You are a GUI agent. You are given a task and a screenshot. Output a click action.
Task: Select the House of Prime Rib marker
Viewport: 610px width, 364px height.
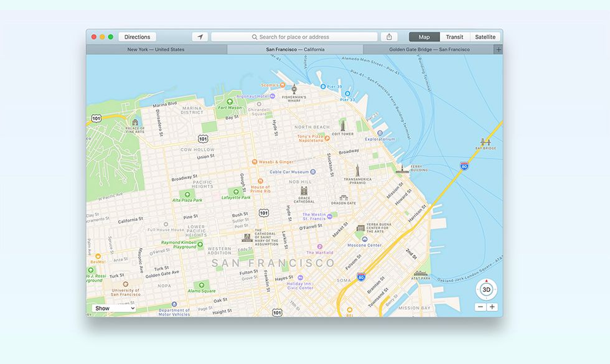[260, 181]
